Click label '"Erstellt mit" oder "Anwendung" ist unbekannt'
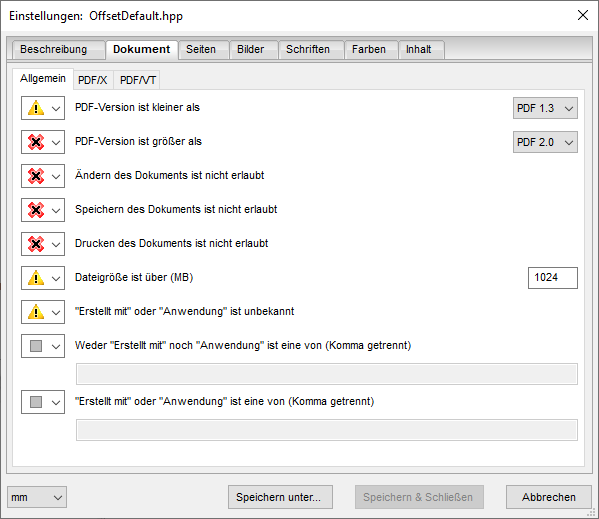599x519 pixels. click(185, 311)
